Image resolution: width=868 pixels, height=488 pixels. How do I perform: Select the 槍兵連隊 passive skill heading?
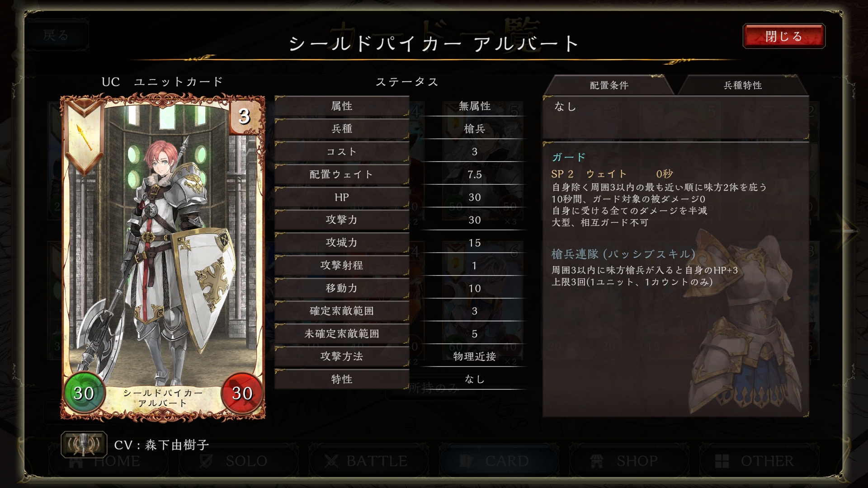tap(623, 254)
